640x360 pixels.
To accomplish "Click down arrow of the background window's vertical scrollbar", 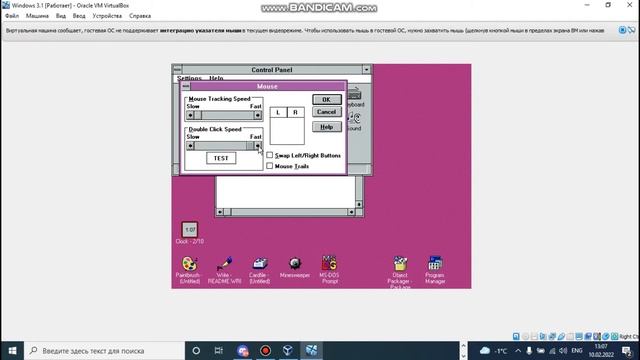I will tap(359, 204).
